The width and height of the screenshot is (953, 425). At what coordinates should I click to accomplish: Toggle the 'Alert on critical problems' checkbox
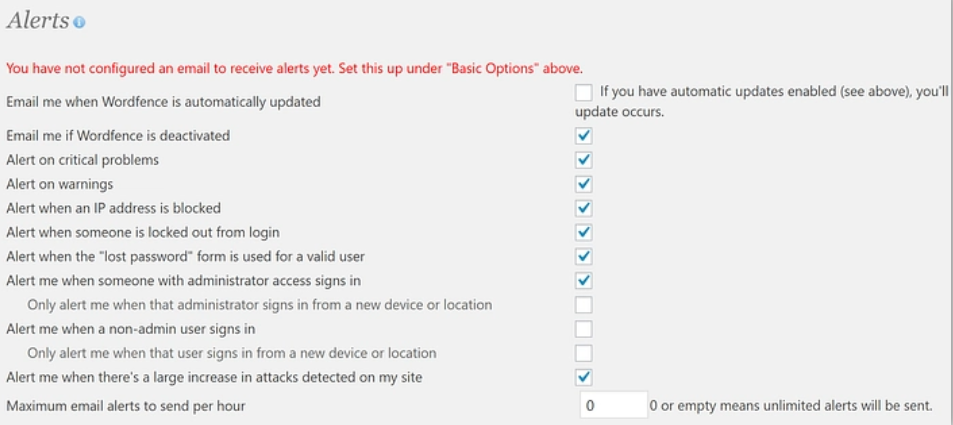(x=584, y=160)
